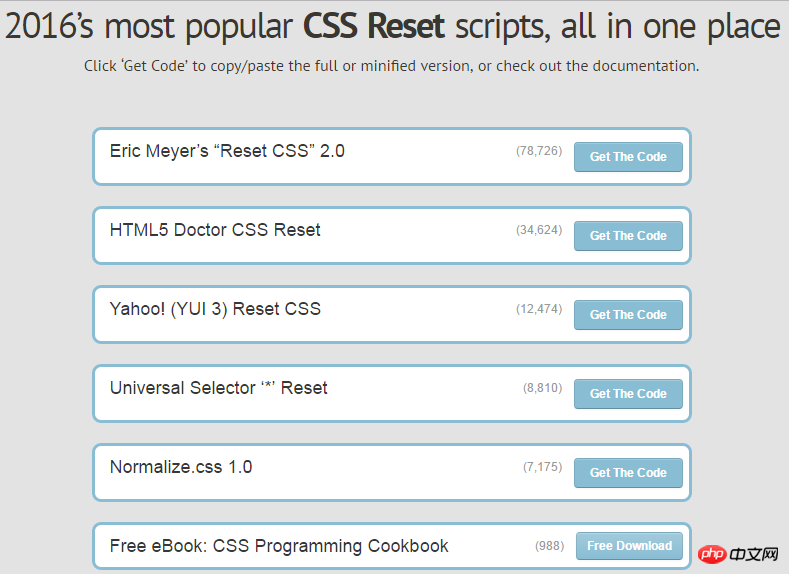
Task: Open the HTML5 Doctor CSS Reset title
Action: coord(215,230)
